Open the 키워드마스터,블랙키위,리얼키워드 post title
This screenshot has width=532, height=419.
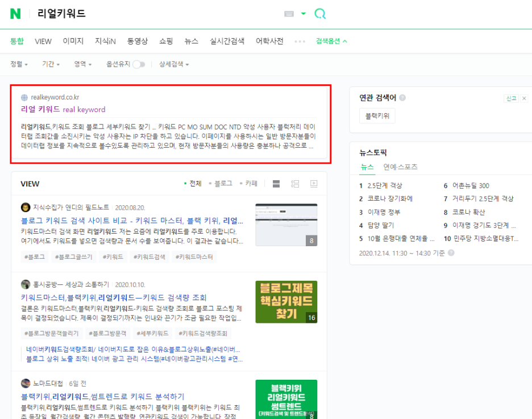point(114,297)
